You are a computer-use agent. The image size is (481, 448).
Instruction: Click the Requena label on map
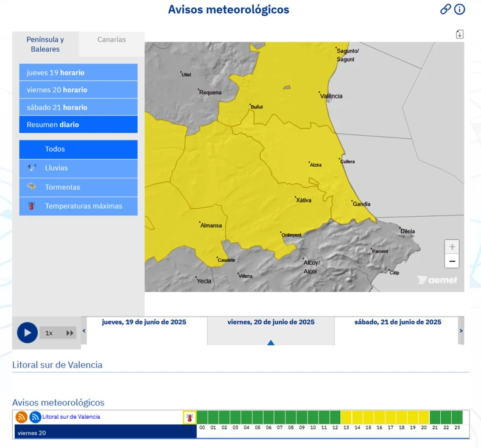pos(210,93)
